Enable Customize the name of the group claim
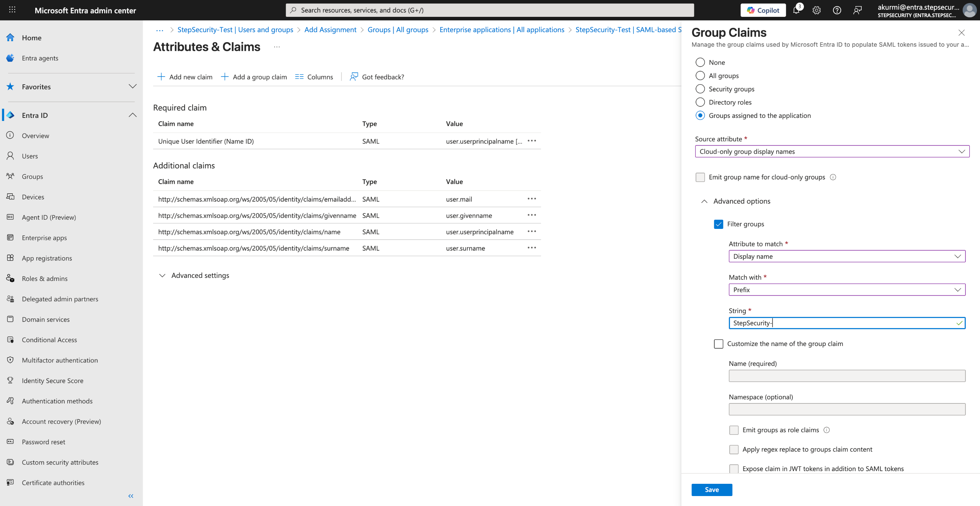This screenshot has width=980, height=506. 719,344
